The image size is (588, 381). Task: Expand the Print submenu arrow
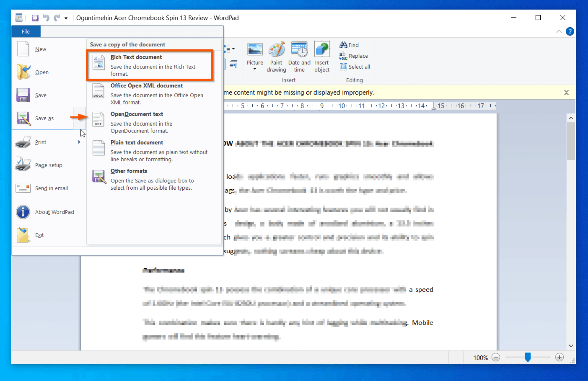tap(80, 142)
